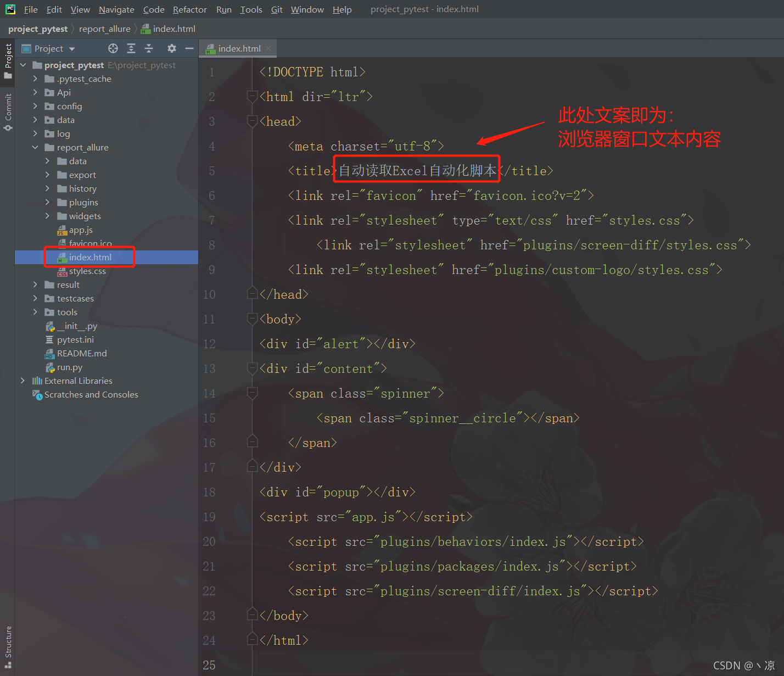Click the README.md markdown file icon
This screenshot has width=784, height=676.
[x=50, y=354]
